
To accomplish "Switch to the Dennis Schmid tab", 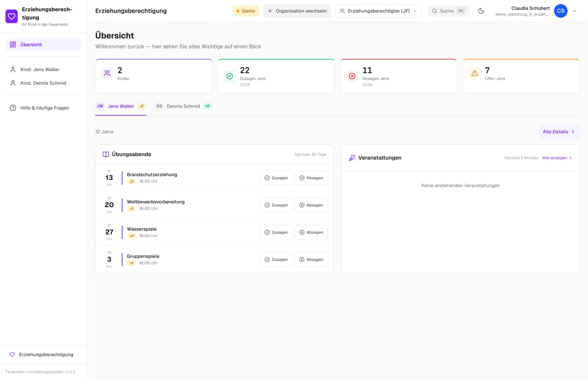I will (184, 106).
